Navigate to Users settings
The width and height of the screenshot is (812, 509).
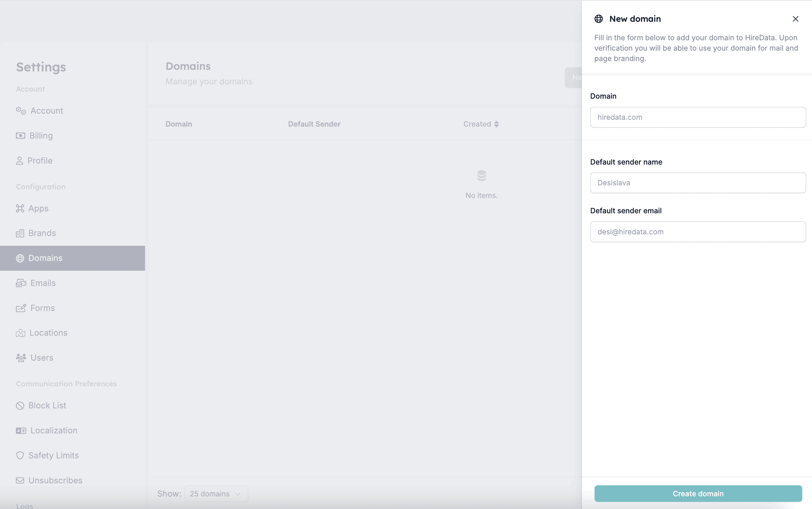72,358
